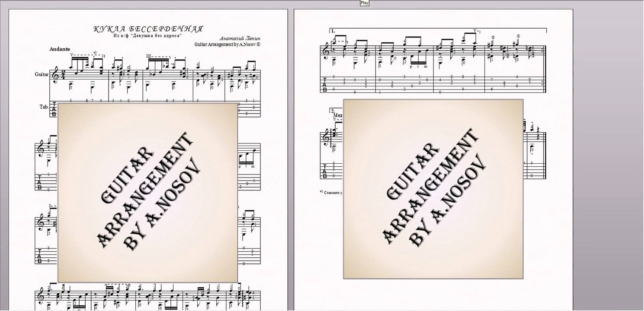Image resolution: width=644 pixels, height=311 pixels.
Task: Click the "p i m" fingering on the second page
Action: click(x=418, y=66)
